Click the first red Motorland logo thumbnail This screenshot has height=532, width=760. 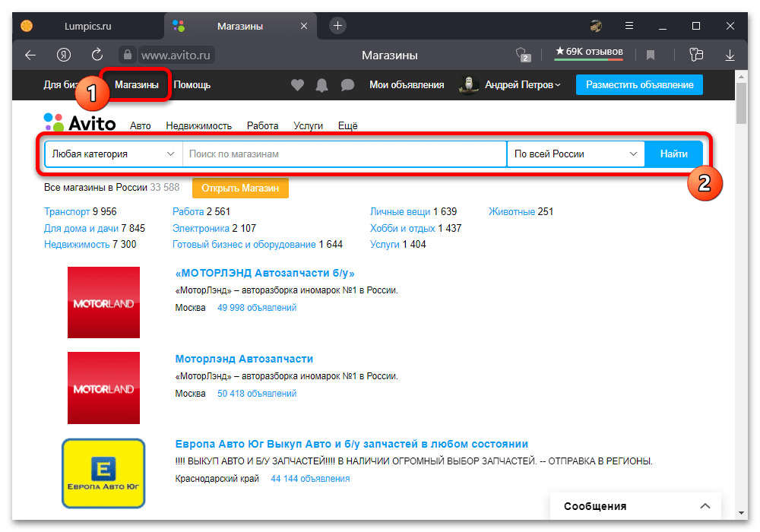pos(103,302)
